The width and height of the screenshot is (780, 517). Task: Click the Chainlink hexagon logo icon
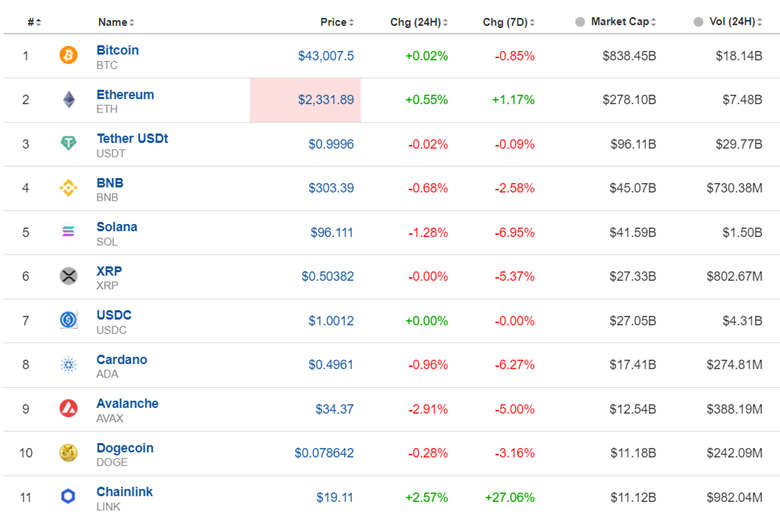(68, 496)
